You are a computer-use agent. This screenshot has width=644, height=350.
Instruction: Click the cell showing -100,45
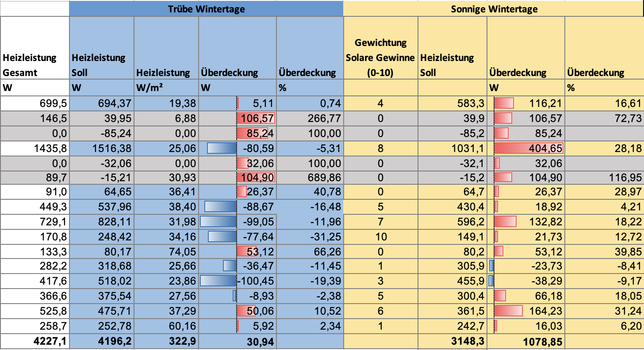click(238, 281)
